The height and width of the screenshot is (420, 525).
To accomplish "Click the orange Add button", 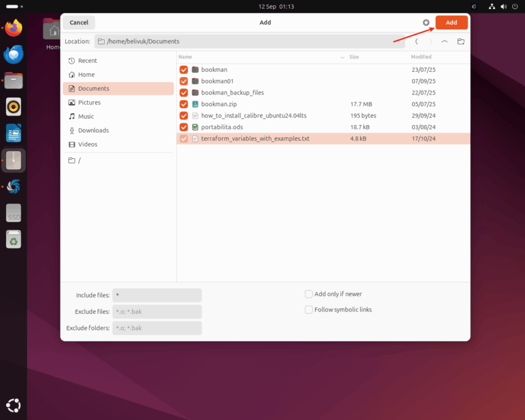I will [451, 23].
